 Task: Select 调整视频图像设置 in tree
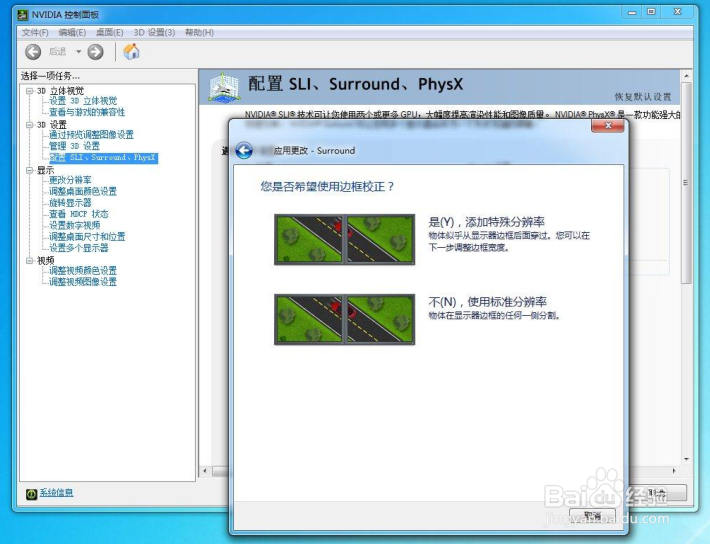click(x=83, y=282)
